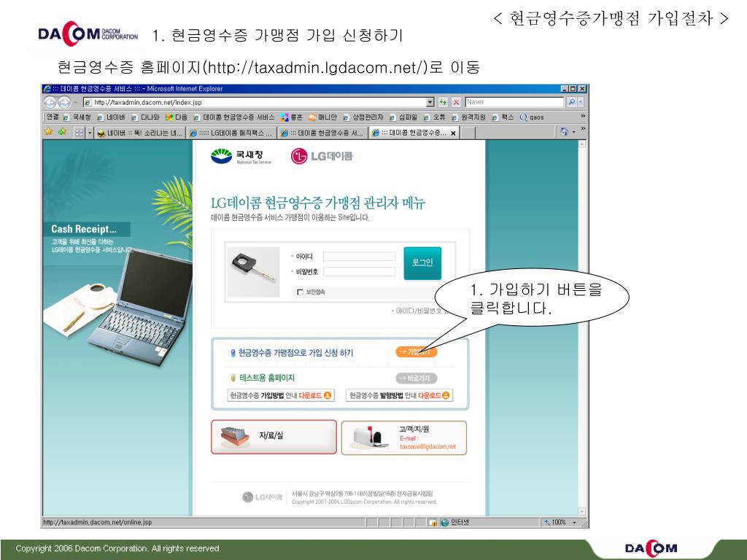Click the footer LG데이콤 logo

(x=262, y=497)
